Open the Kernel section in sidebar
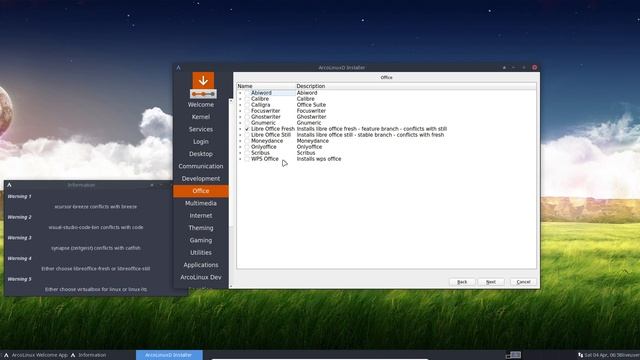 click(200, 117)
